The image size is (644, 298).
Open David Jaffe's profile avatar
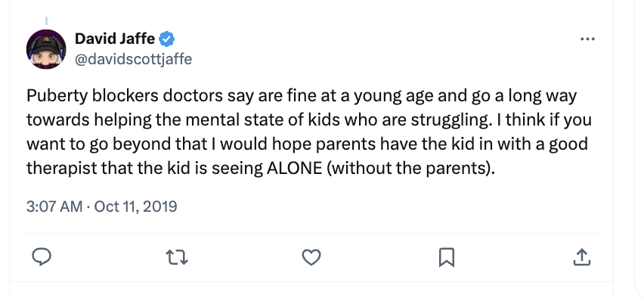[46, 49]
